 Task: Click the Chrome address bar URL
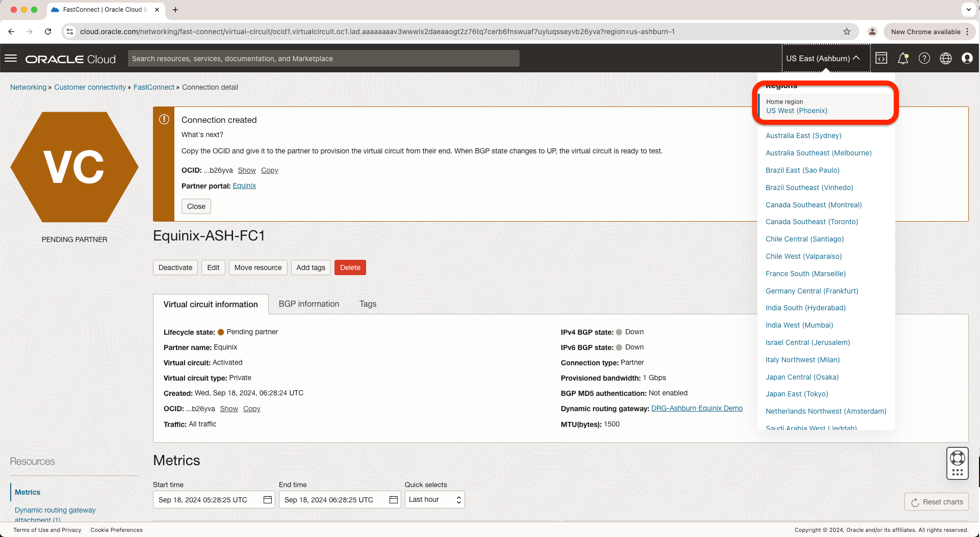point(377,32)
